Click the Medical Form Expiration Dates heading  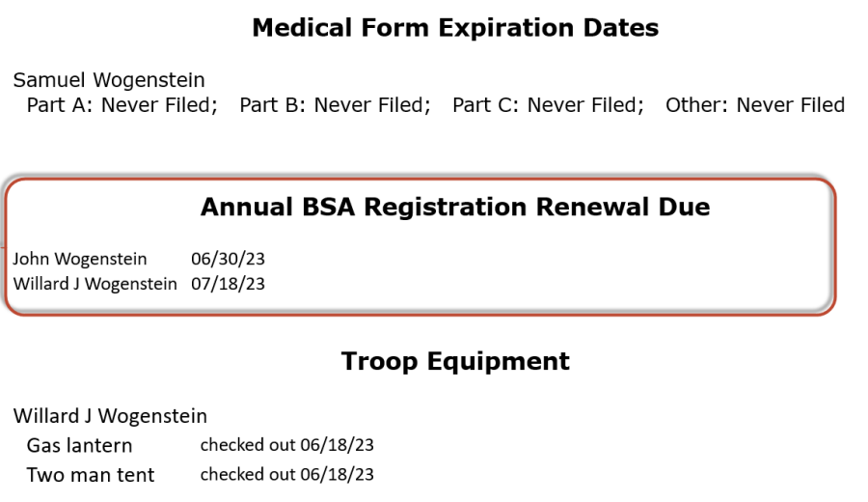[455, 28]
